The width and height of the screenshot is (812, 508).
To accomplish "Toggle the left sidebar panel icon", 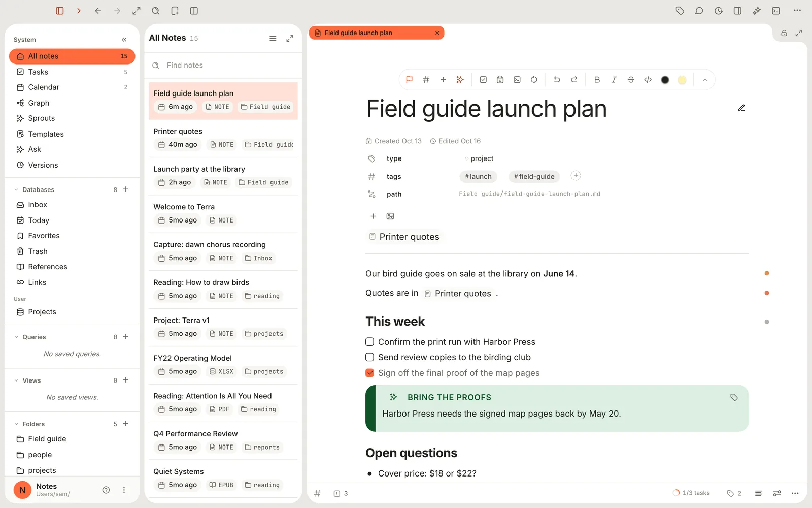I will click(60, 11).
